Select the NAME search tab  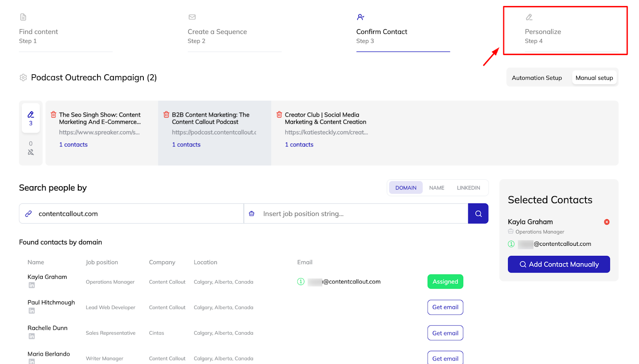click(x=437, y=188)
